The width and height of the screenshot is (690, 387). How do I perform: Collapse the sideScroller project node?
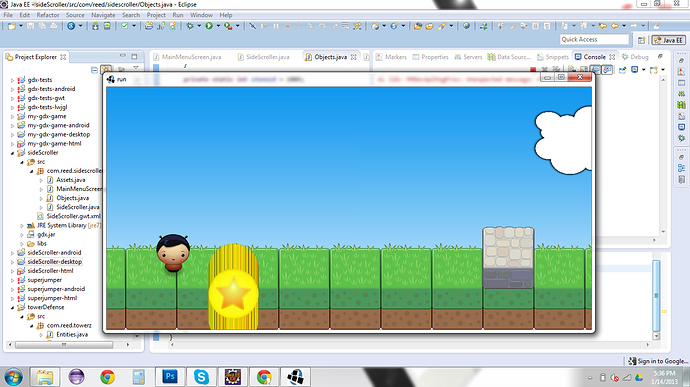[12, 153]
